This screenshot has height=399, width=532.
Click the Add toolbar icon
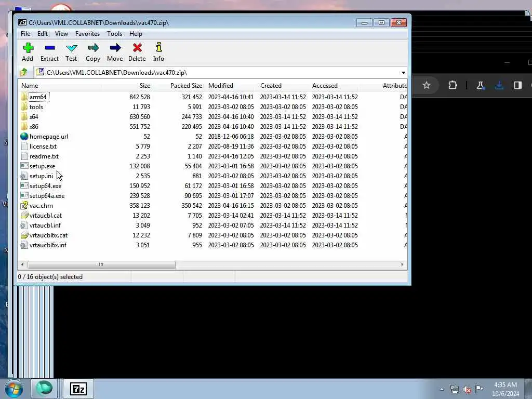[x=28, y=48]
